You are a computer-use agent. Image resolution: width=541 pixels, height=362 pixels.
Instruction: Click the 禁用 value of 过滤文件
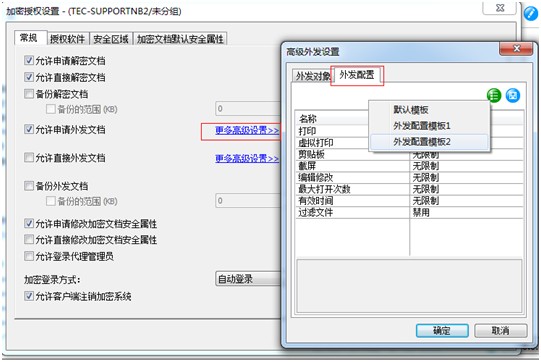421,212
